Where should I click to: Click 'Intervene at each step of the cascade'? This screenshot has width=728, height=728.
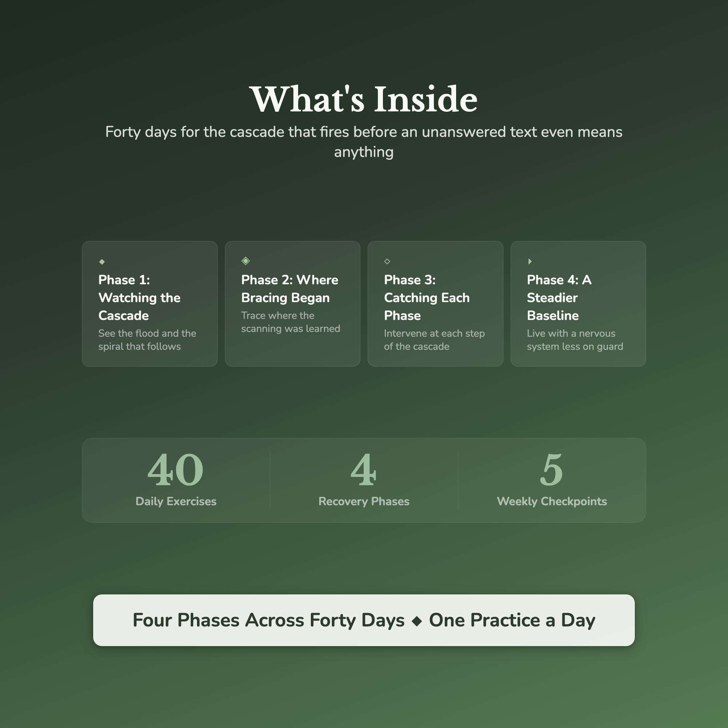tap(435, 340)
